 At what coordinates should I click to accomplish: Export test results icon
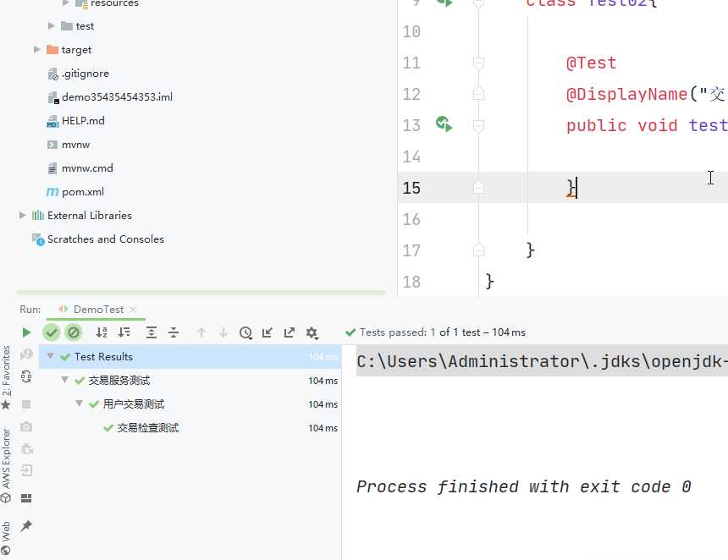[x=290, y=332]
